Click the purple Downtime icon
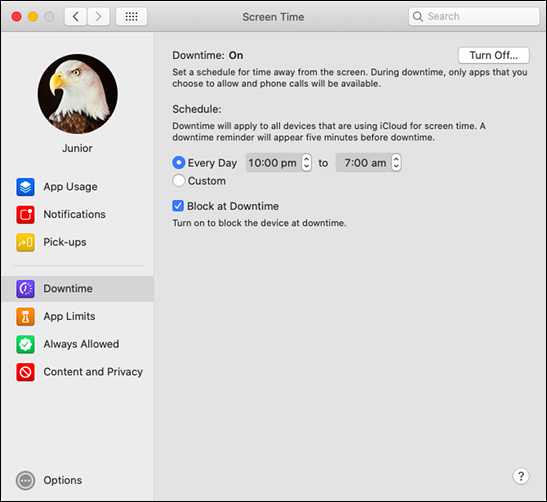547x502 pixels. point(25,289)
